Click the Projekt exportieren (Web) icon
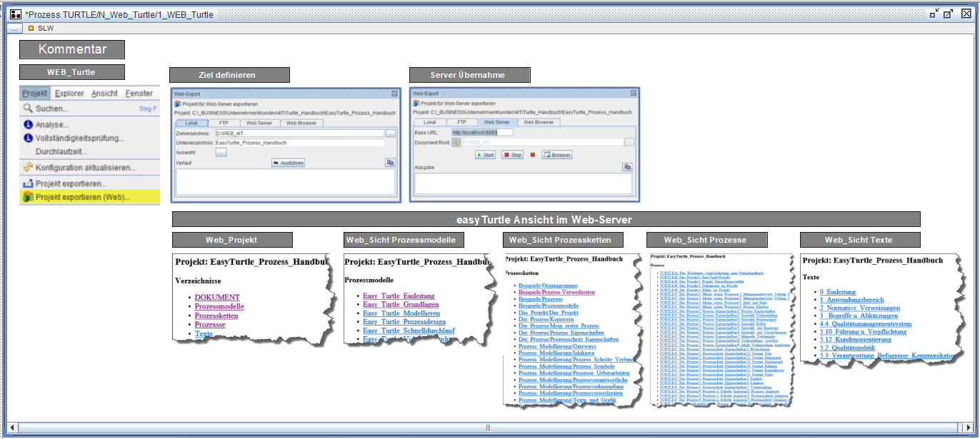980x439 pixels. coord(28,197)
